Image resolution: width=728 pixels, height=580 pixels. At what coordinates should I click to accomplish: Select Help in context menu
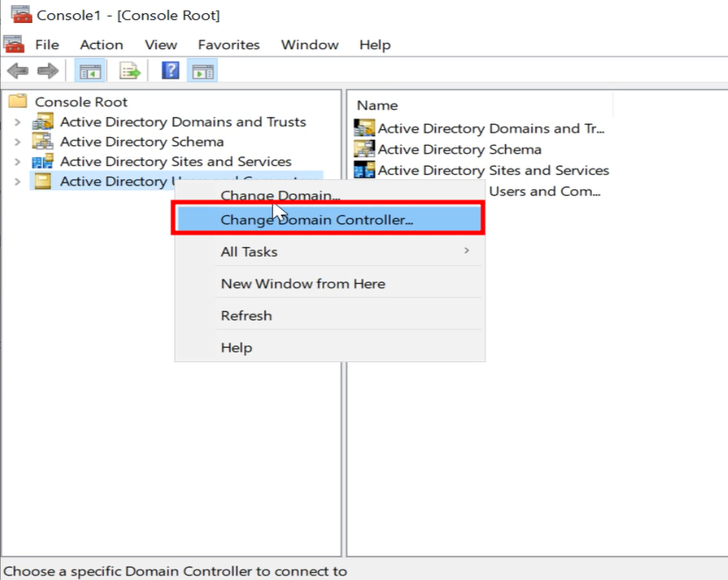(x=329, y=348)
